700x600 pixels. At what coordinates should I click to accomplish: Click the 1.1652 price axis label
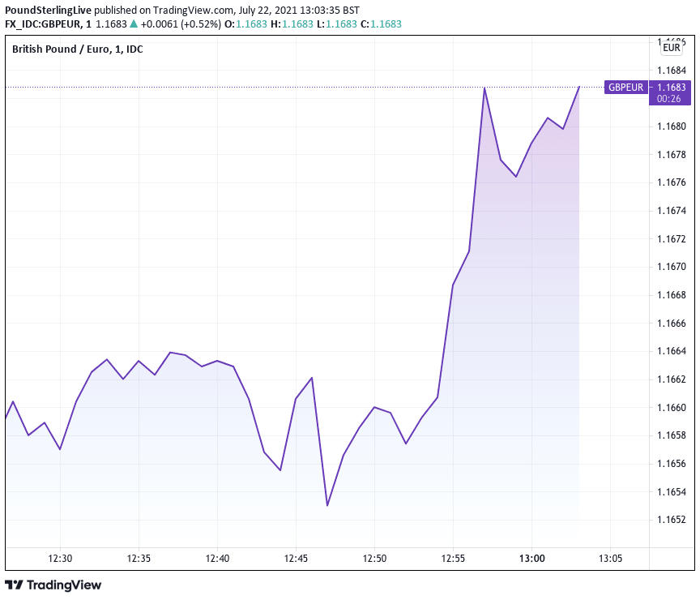tap(672, 520)
